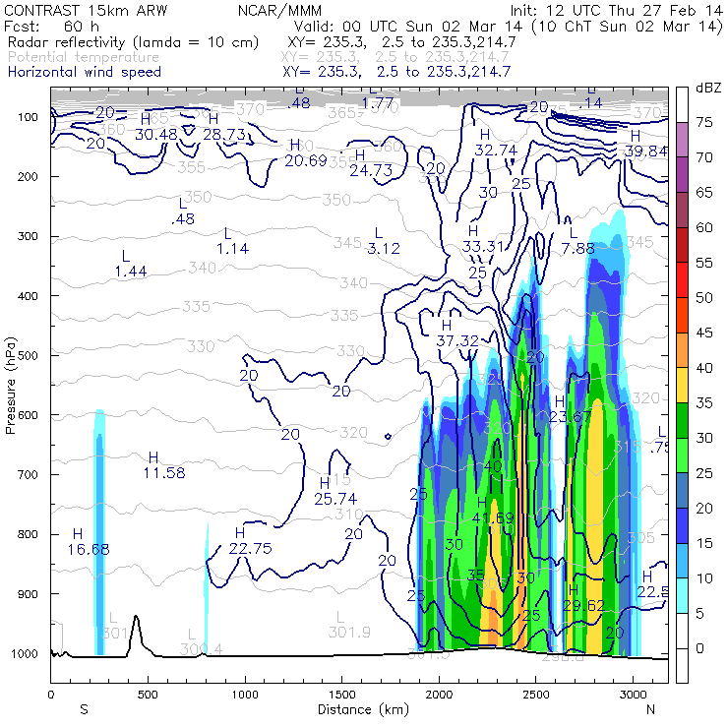Pick the 70-75 dBZ light purple colorbar swatch
Viewport: 728px width, 728px height.
pos(682,140)
